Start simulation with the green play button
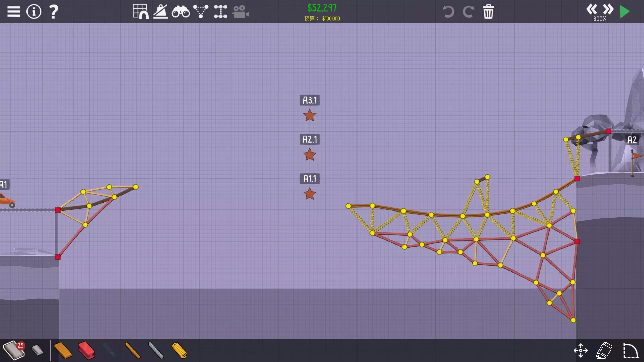644x362 pixels. pyautogui.click(x=625, y=12)
